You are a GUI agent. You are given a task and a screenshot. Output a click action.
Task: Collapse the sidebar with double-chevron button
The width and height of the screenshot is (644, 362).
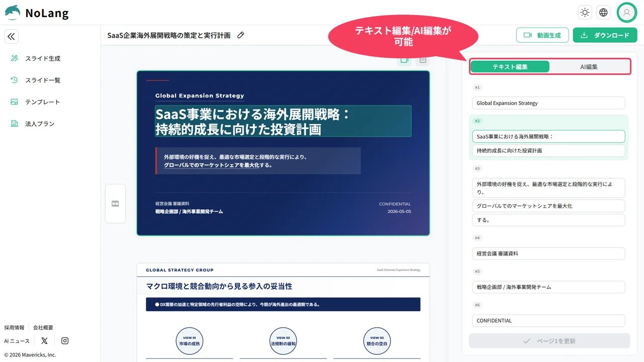[11, 36]
